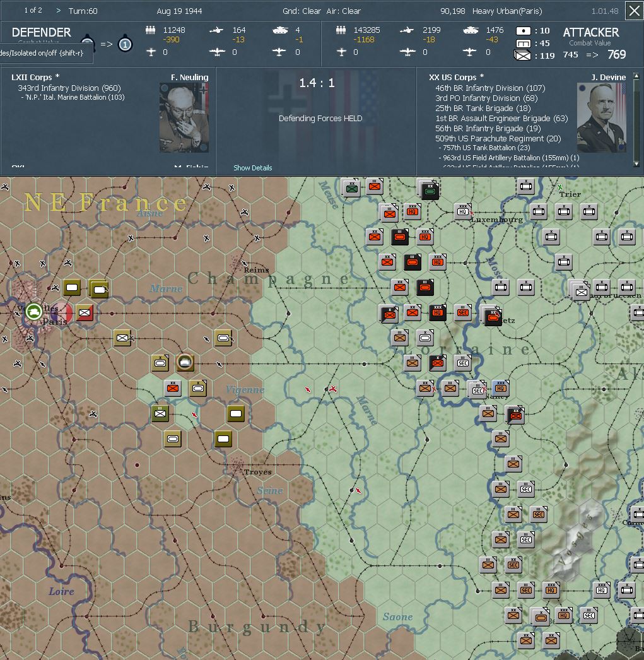This screenshot has width=644, height=660.
Task: Open Show Details for this combat
Action: (253, 168)
